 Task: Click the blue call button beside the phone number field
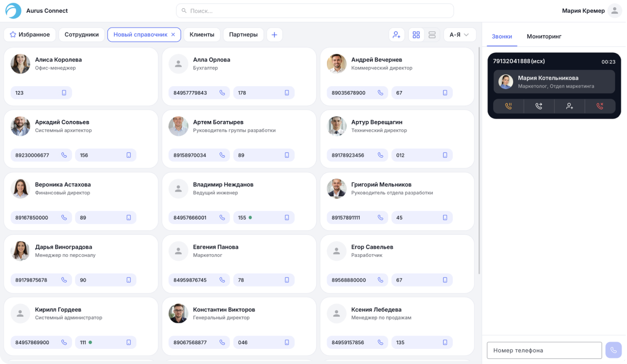(x=614, y=350)
